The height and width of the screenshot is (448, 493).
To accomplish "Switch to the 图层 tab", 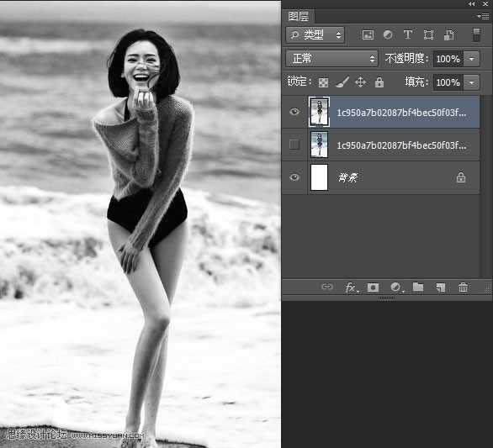I will point(299,16).
